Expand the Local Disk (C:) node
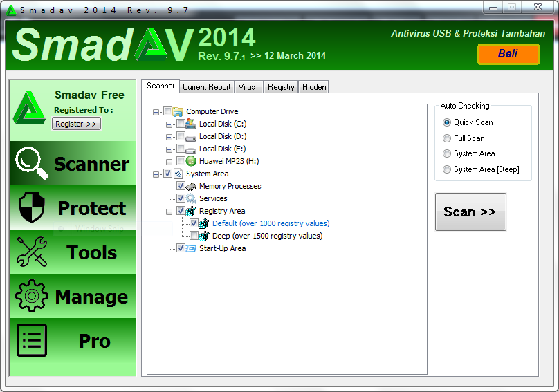Image resolution: width=559 pixels, height=392 pixels. [x=169, y=124]
